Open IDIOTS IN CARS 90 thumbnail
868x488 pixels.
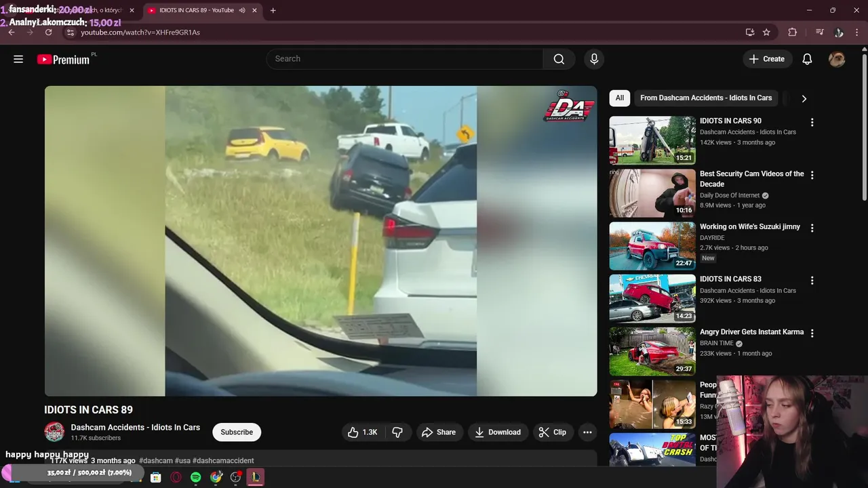coord(652,140)
